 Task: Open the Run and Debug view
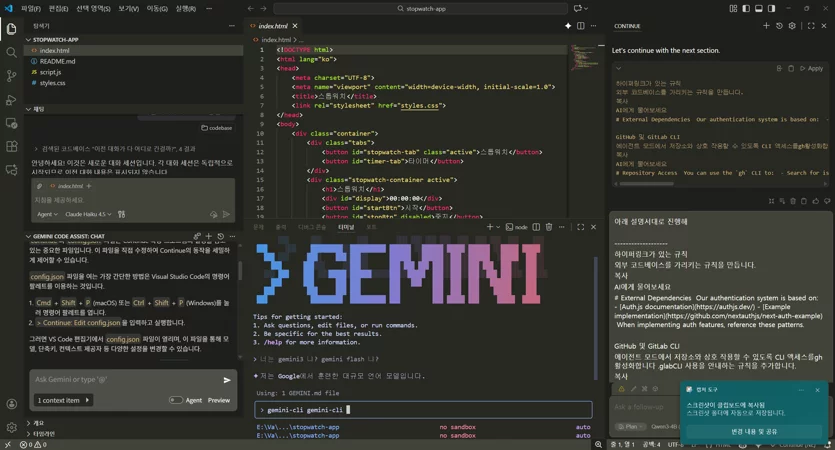click(x=11, y=100)
